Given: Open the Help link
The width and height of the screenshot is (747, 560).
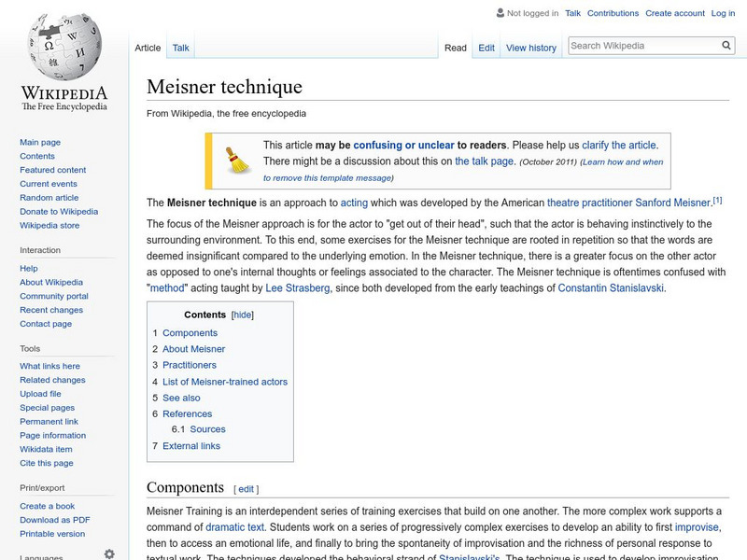Looking at the screenshot, I should pyautogui.click(x=29, y=268).
